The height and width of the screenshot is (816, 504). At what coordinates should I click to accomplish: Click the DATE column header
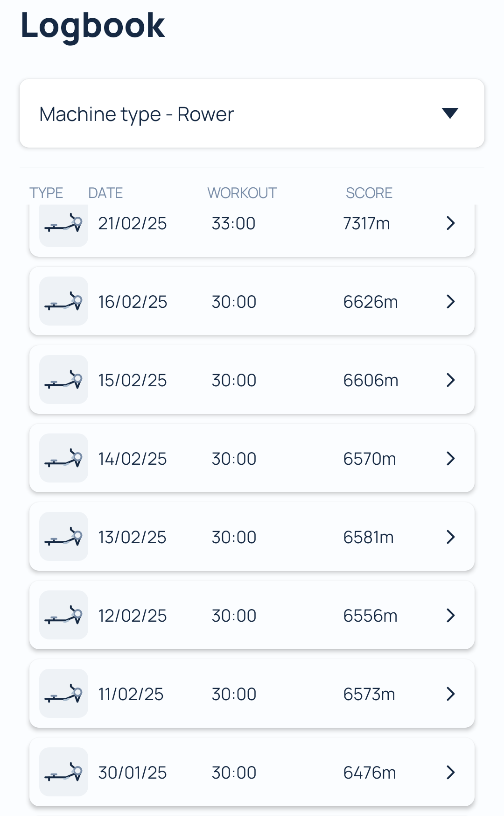(x=105, y=193)
